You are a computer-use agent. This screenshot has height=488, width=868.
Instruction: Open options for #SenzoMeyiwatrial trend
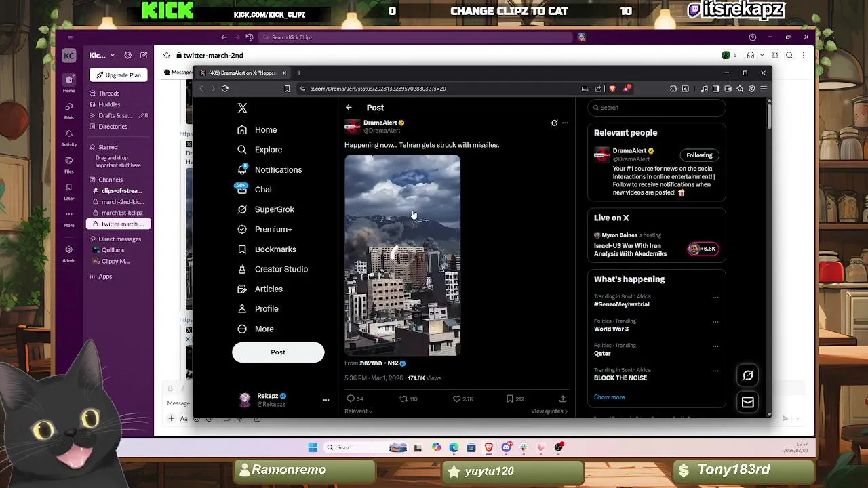tap(715, 297)
